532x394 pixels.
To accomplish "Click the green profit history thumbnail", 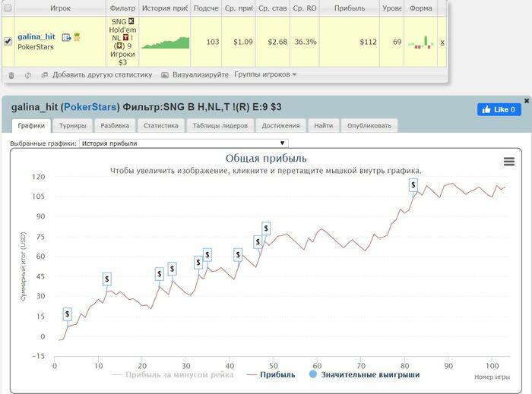I will 165,43.
